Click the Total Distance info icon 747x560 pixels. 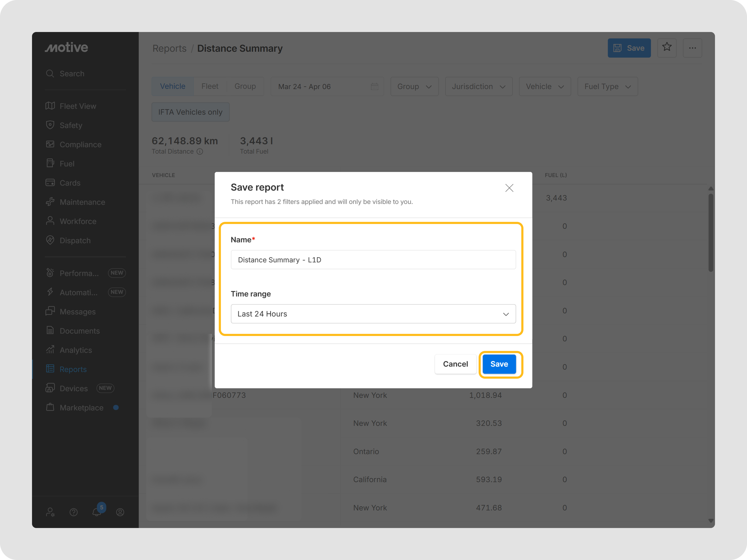point(200,151)
